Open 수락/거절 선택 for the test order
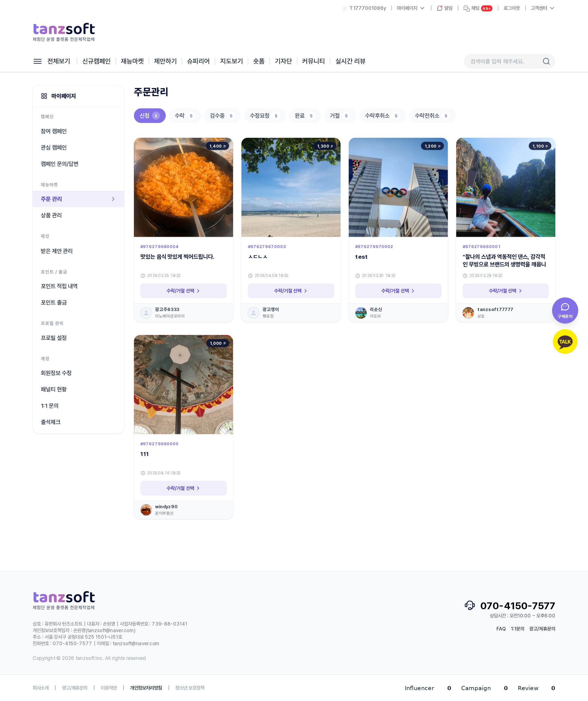The width and height of the screenshot is (588, 701). [x=398, y=291]
